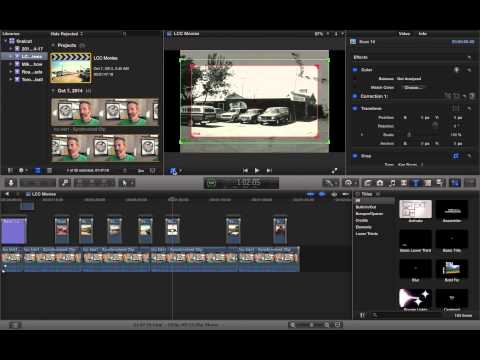Select the Lower Thirds titles category
This screenshot has width=480, height=360.
pyautogui.click(x=367, y=234)
